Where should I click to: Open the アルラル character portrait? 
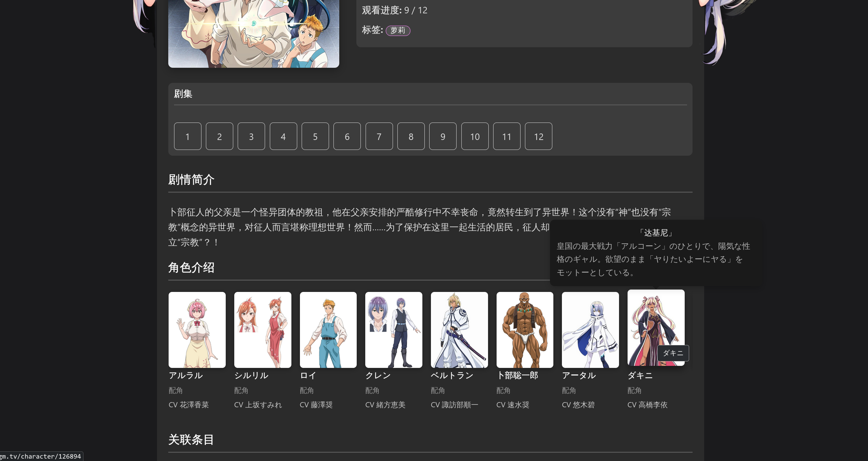(197, 330)
